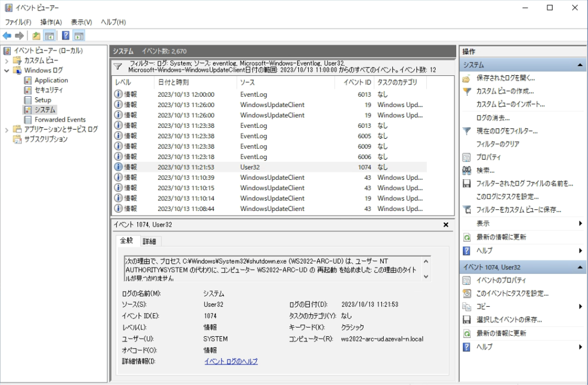This screenshot has height=385, width=588.
Task: Switch to the 全般 tab
Action: 127,240
